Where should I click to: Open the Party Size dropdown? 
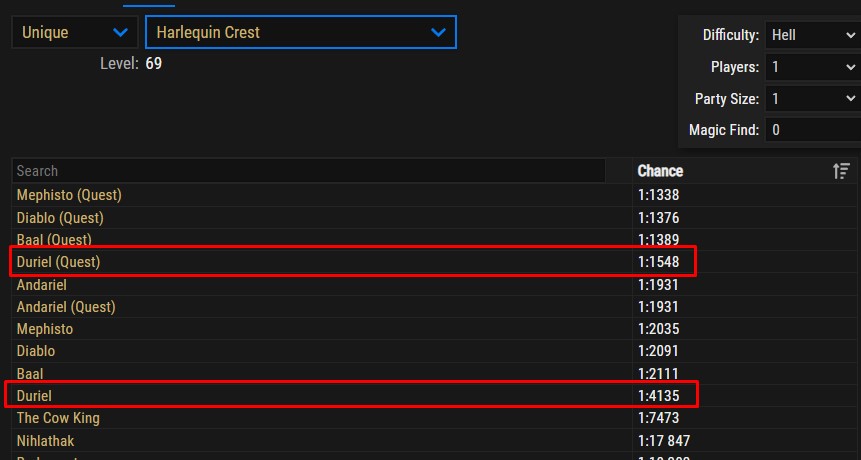coord(813,99)
